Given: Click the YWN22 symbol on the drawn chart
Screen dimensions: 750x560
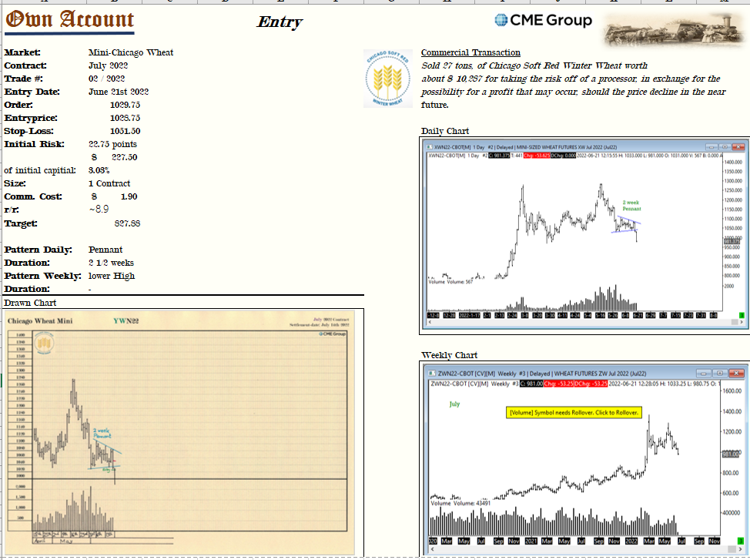Looking at the screenshot, I should (x=126, y=321).
